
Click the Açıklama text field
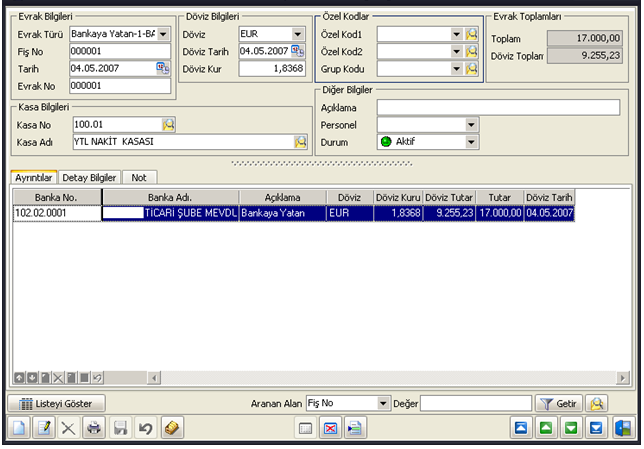click(498, 107)
